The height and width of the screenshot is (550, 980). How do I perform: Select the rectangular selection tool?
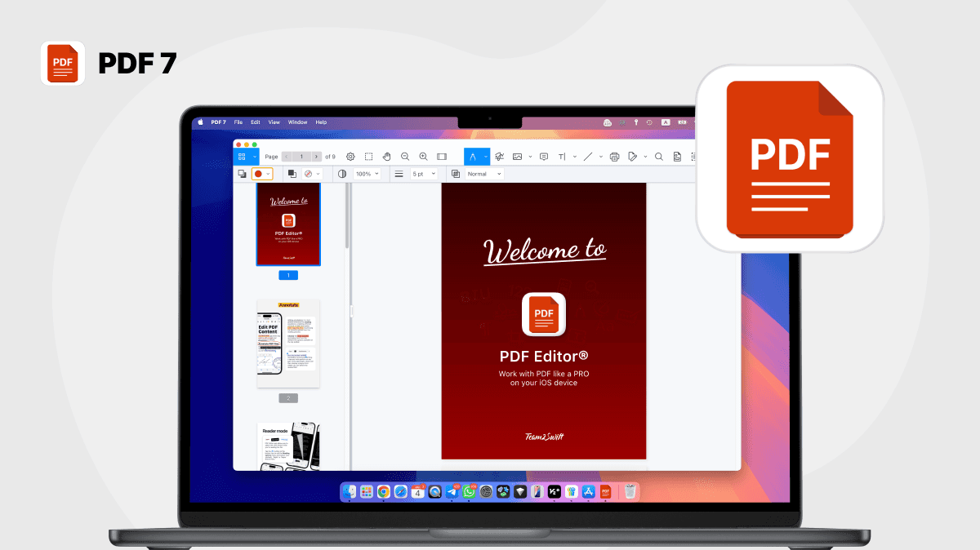(x=369, y=156)
